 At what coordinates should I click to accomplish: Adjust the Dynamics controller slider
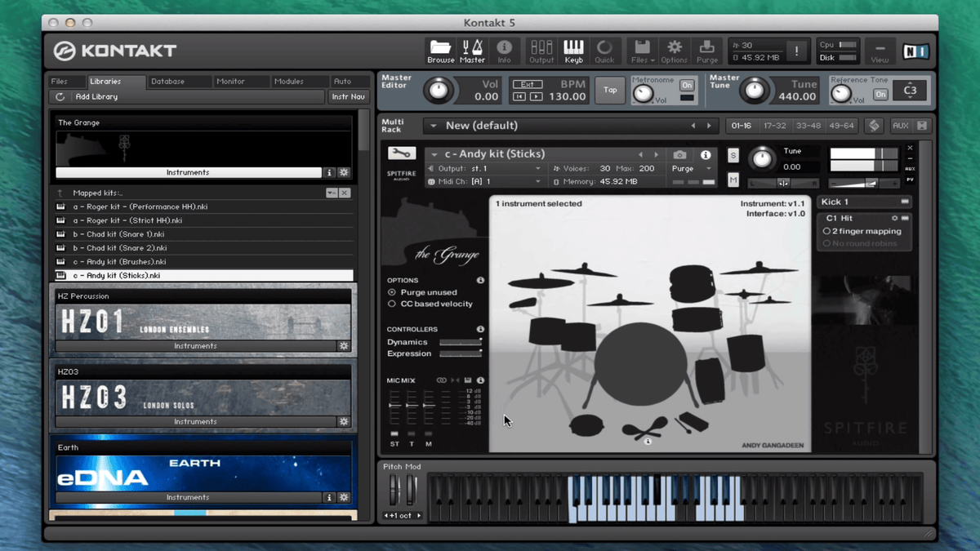pos(460,342)
